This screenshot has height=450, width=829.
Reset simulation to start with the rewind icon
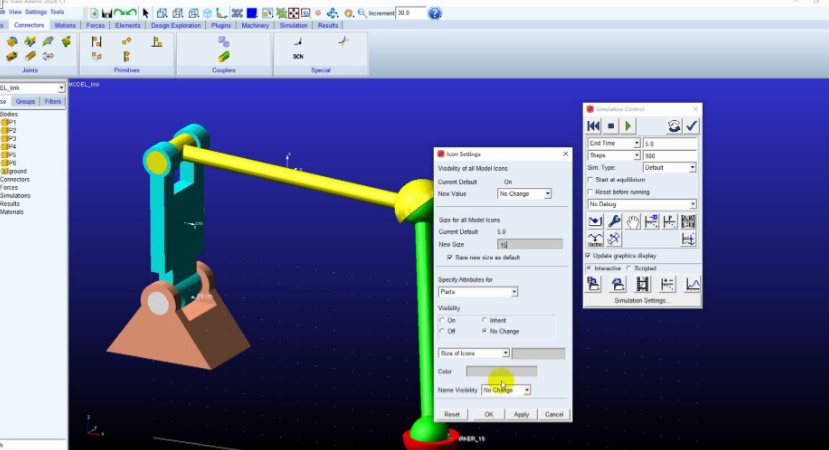tap(594, 125)
